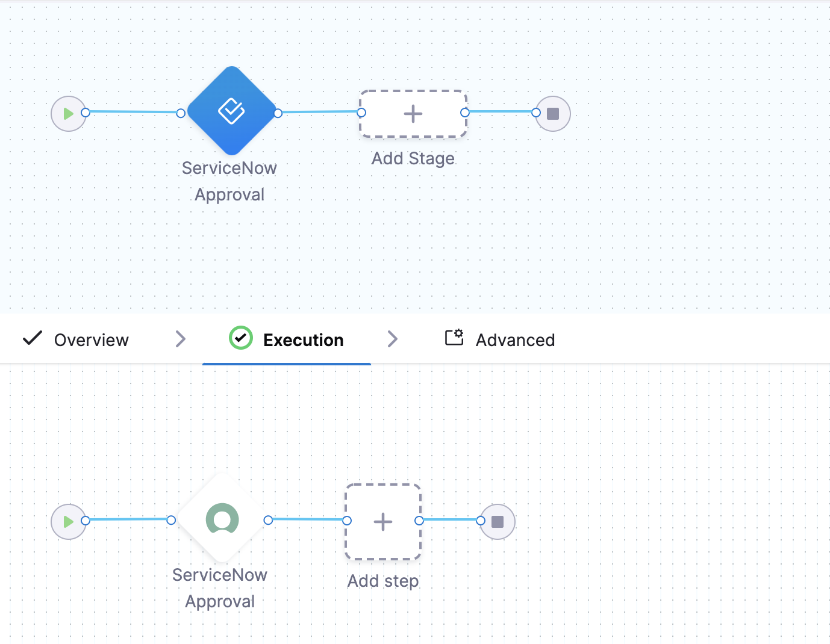
Task: Switch to the Overview tab
Action: pyautogui.click(x=92, y=340)
